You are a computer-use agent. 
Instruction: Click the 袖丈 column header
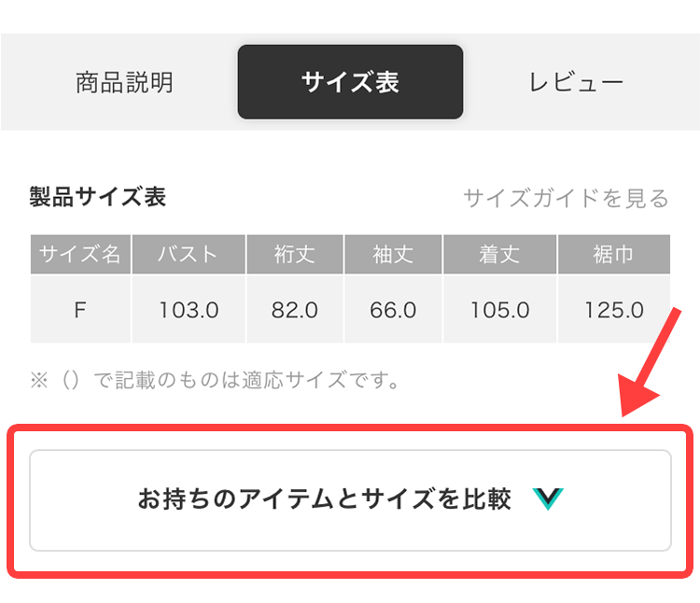(x=393, y=254)
